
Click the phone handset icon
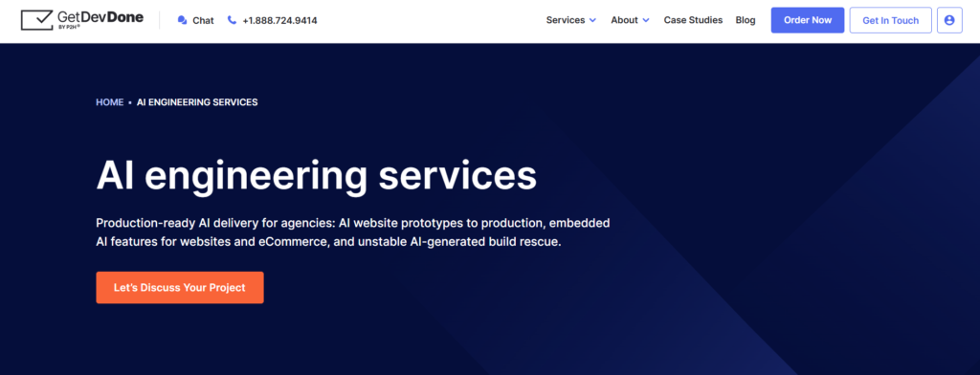[232, 20]
